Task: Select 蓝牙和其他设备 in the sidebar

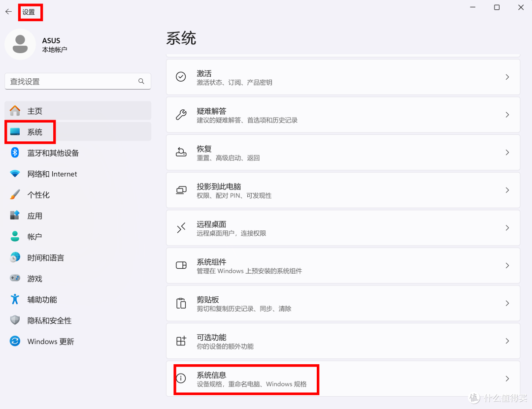Action: (x=78, y=153)
